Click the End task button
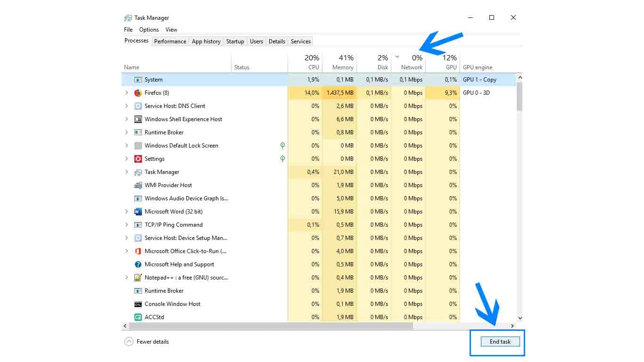Image resolution: width=644 pixels, height=362 pixels. click(500, 342)
